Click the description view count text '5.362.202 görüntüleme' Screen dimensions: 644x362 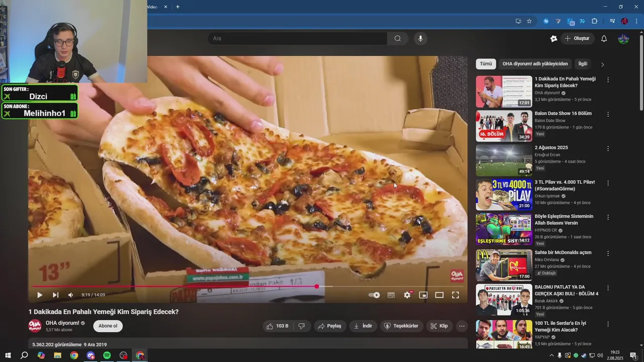pos(57,344)
